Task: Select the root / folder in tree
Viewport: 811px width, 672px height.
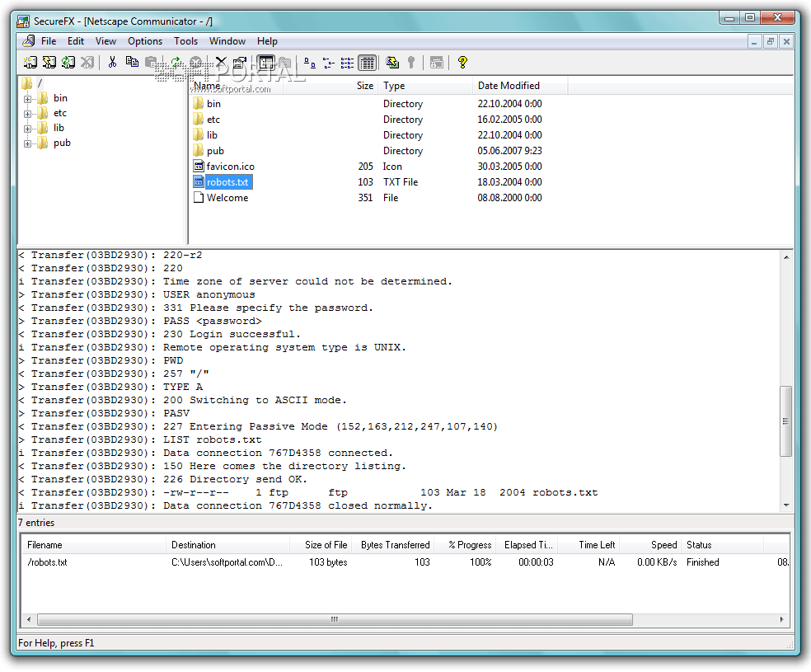Action: point(40,83)
